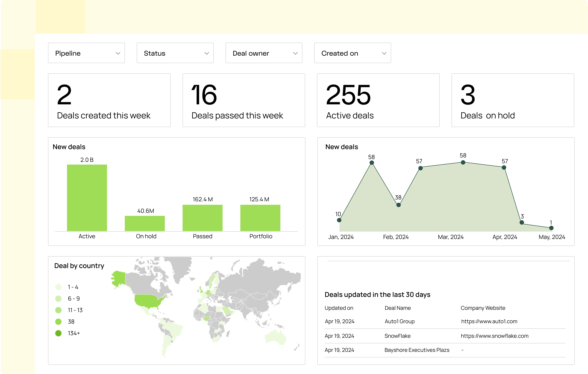588x374 pixels.
Task: Click the Feb, 2024 axis label
Action: [396, 237]
